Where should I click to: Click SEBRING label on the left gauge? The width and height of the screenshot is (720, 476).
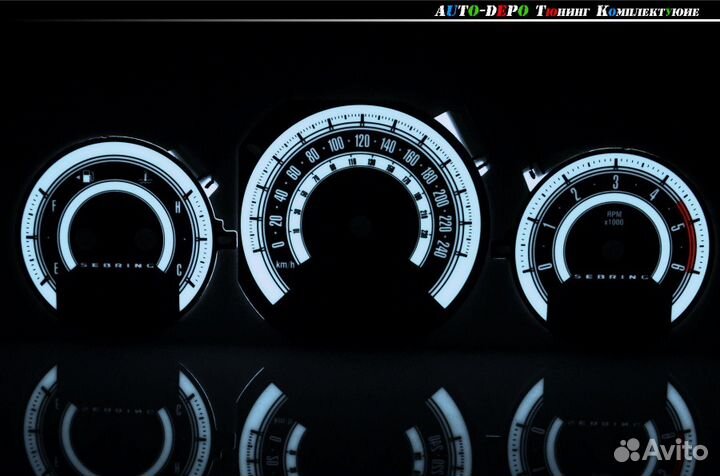(x=116, y=267)
